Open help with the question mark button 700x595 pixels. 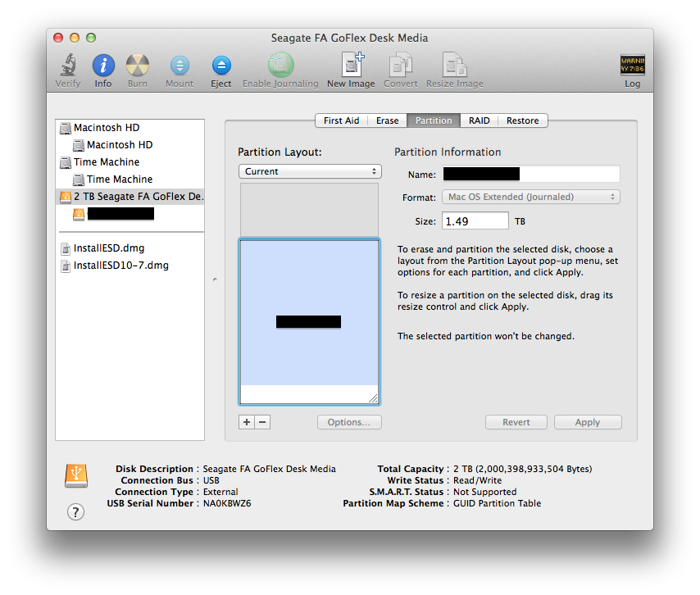coord(76,512)
